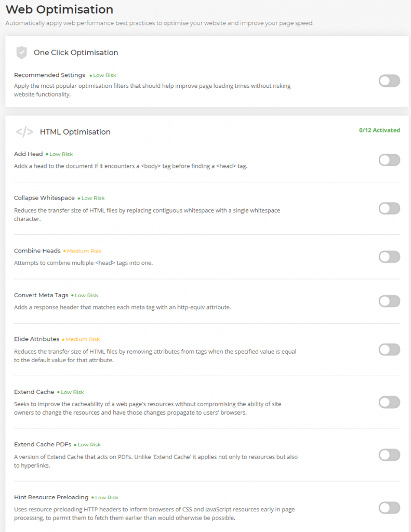
Task: Enable the Collapse Whitespace switch
Action: click(389, 208)
